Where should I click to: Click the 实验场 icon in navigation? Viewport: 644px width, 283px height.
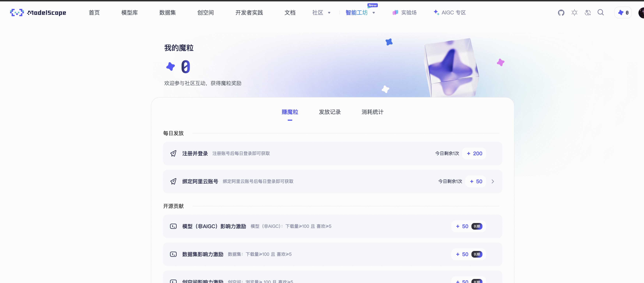(395, 13)
